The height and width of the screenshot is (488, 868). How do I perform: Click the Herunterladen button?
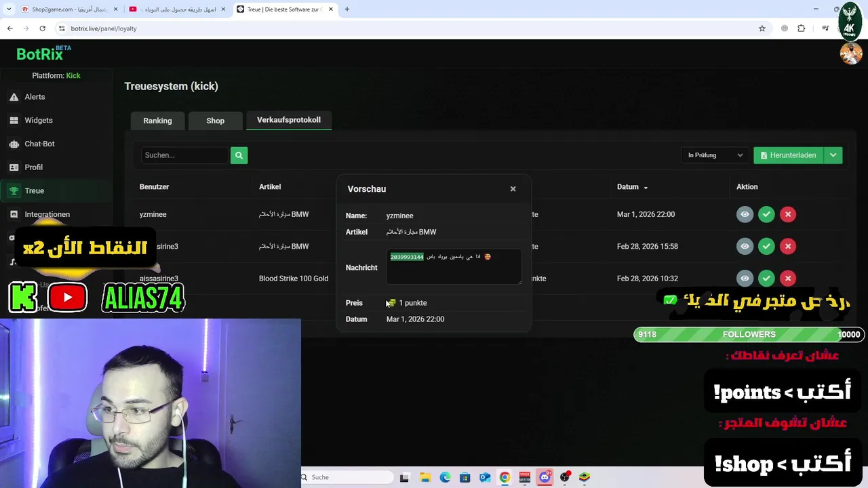pyautogui.click(x=789, y=155)
